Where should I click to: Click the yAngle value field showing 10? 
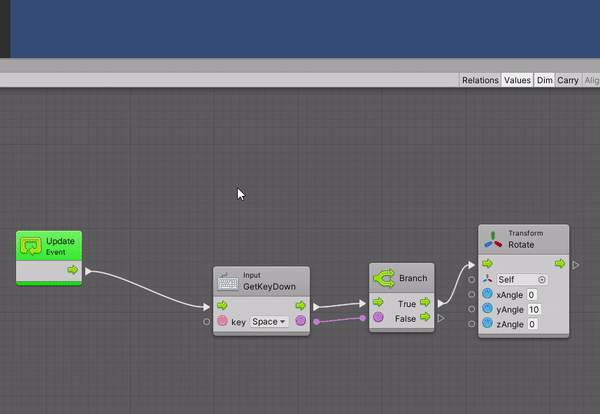coord(532,310)
